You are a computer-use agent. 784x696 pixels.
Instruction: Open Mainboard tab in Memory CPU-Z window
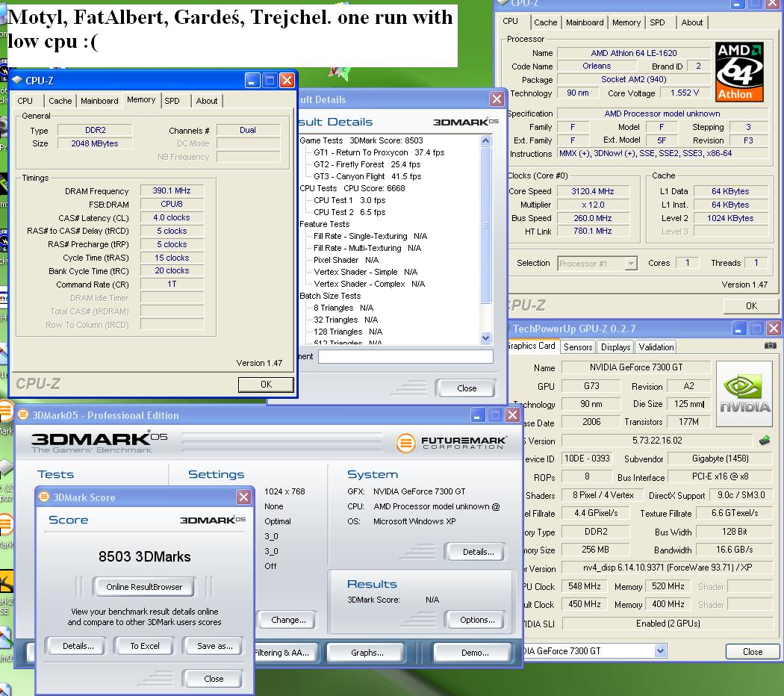[99, 101]
